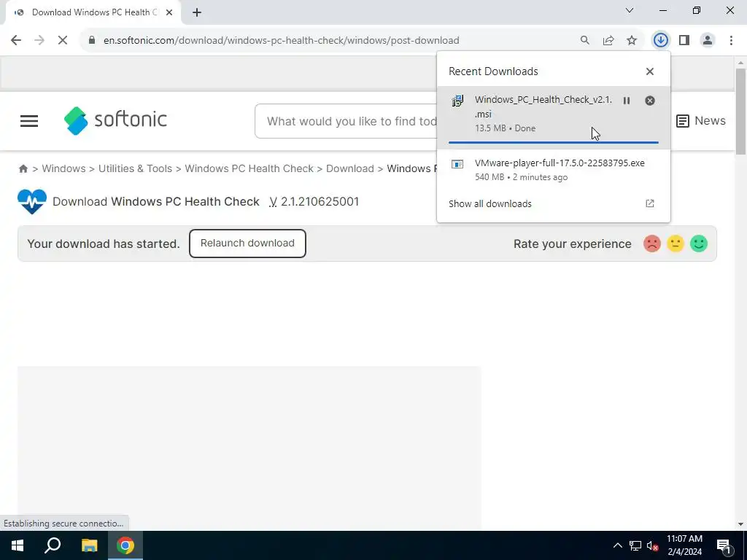
Task: Click the VMware exe file icon
Action: click(x=457, y=164)
